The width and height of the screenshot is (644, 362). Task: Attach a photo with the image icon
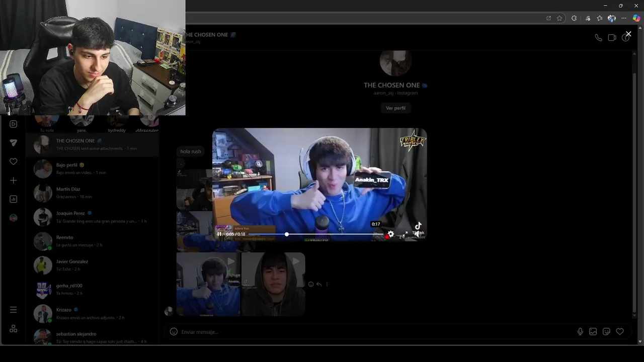(593, 332)
